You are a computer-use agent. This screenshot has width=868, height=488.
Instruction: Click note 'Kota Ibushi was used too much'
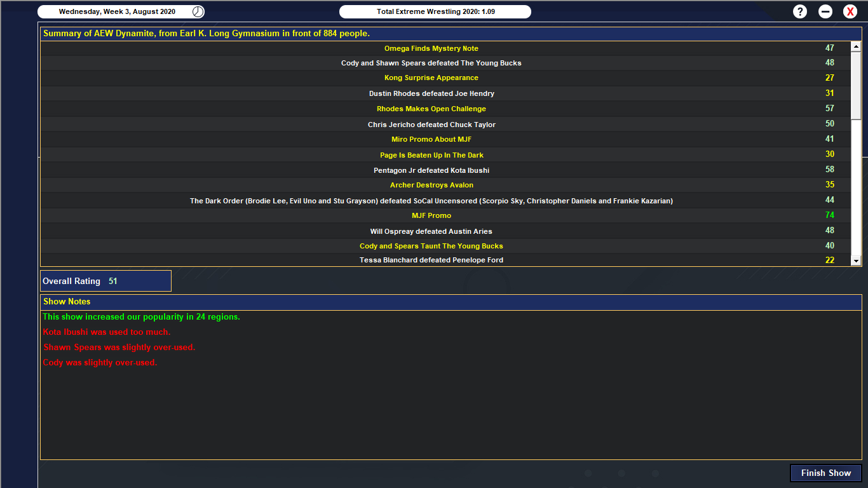pyautogui.click(x=107, y=332)
